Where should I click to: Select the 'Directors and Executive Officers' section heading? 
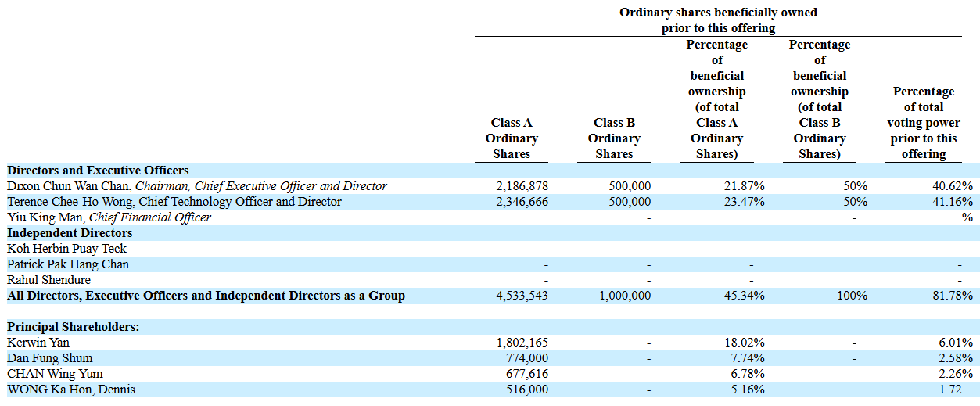coord(98,171)
